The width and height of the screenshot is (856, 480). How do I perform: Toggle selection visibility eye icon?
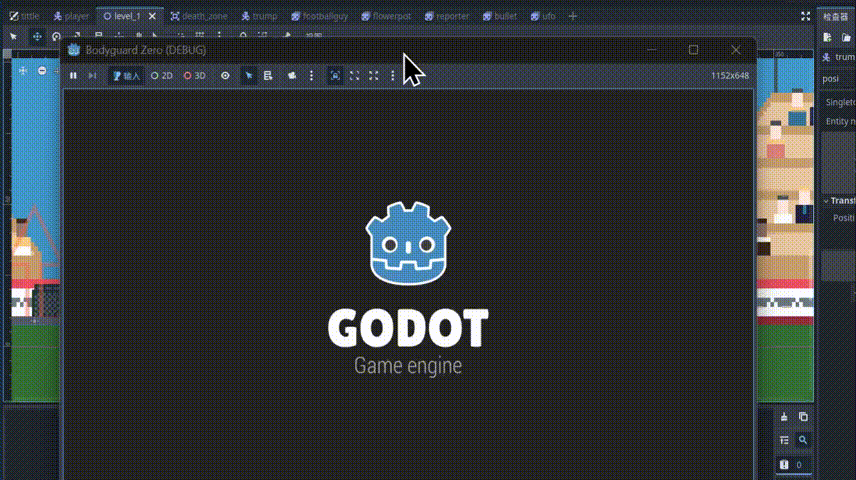click(225, 75)
